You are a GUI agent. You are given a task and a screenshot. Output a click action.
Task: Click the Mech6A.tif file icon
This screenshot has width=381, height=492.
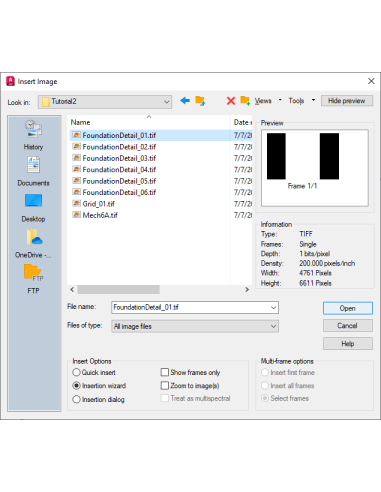coord(77,215)
